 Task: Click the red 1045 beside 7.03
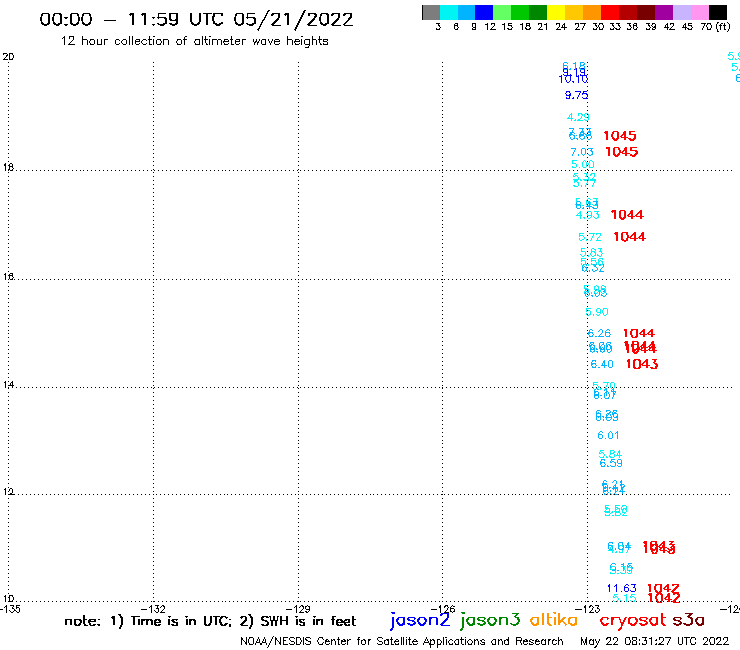pyautogui.click(x=622, y=152)
